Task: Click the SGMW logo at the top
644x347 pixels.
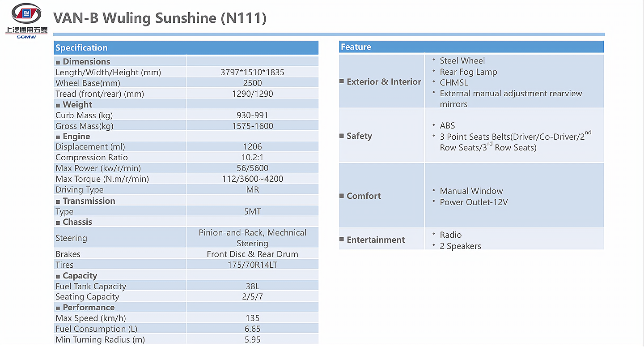Action: [x=26, y=21]
